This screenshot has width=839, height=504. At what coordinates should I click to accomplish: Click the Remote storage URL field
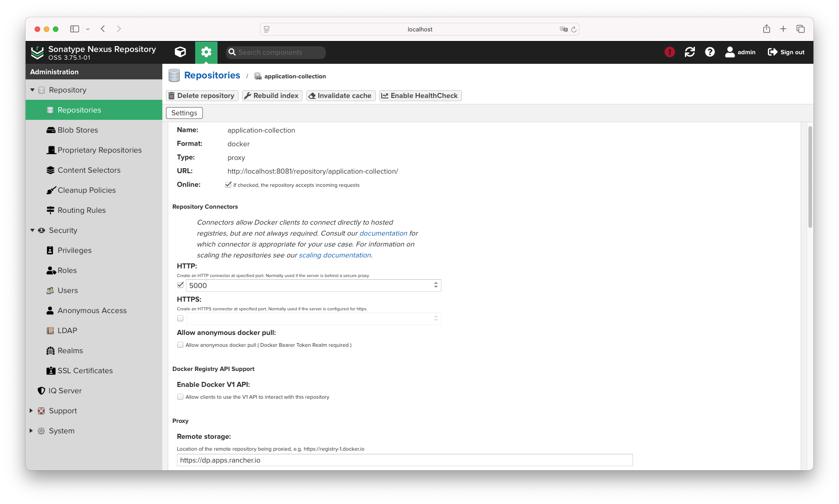click(404, 460)
